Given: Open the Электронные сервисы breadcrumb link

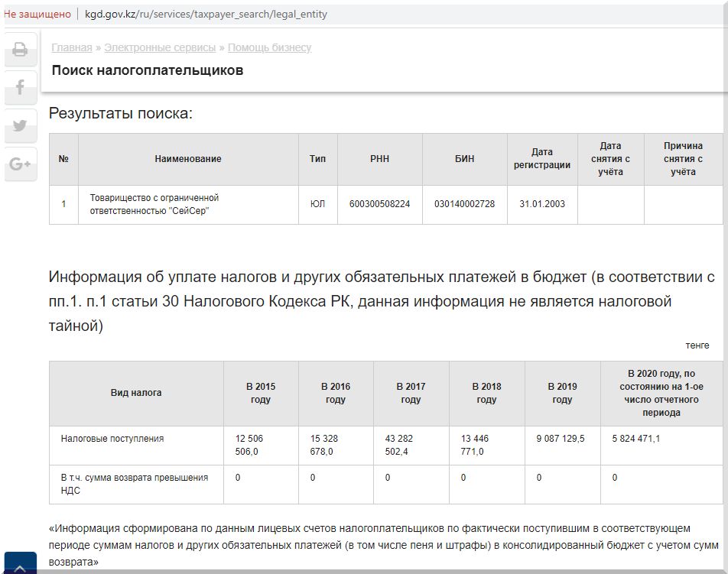Looking at the screenshot, I should pos(160,48).
